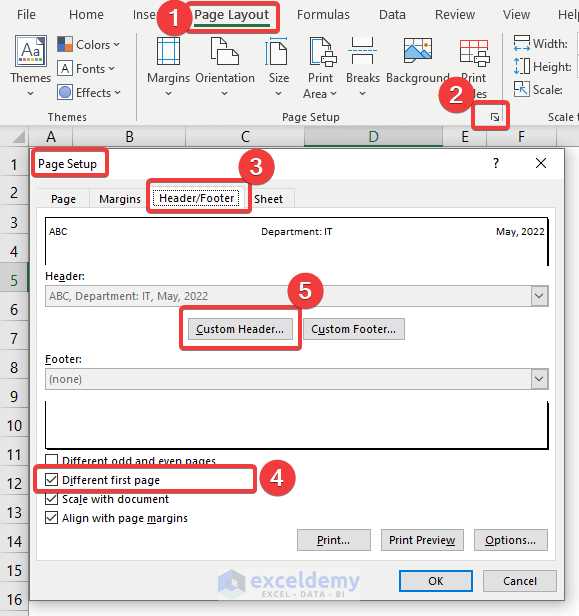579x616 pixels.
Task: Expand Themes dropdown arrow
Action: [30, 94]
